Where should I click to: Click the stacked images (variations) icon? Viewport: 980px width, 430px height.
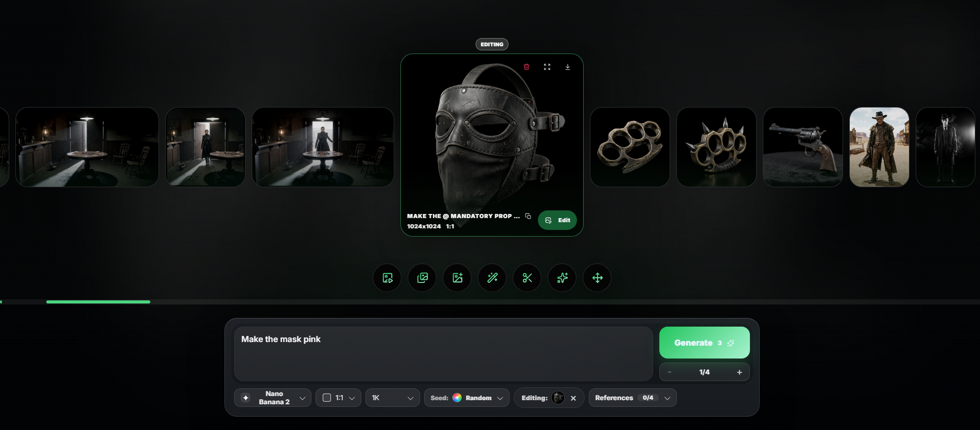(422, 278)
